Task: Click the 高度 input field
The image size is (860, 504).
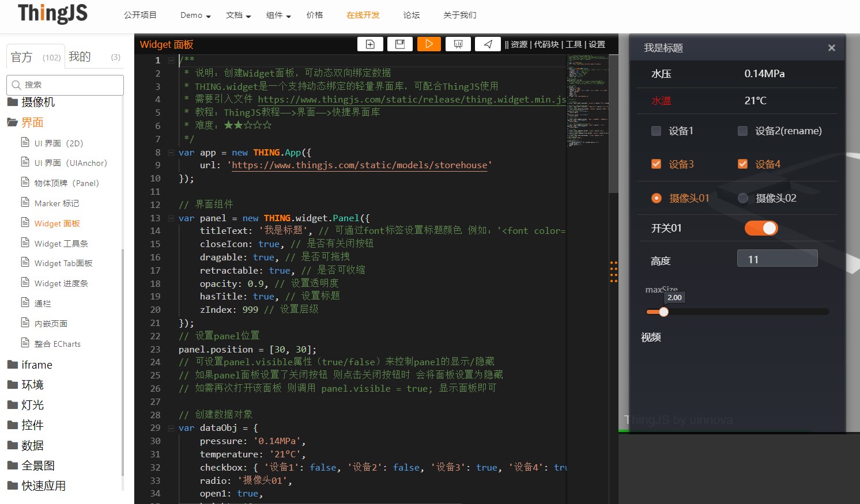Action: click(x=777, y=259)
